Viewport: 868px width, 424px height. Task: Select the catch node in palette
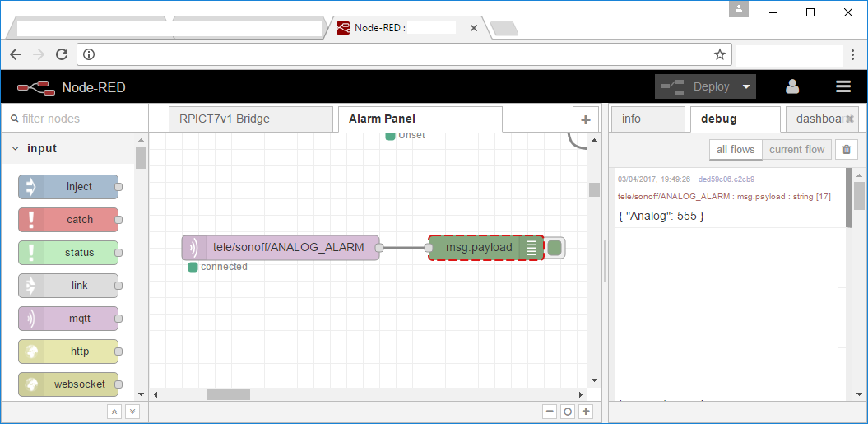click(x=68, y=220)
